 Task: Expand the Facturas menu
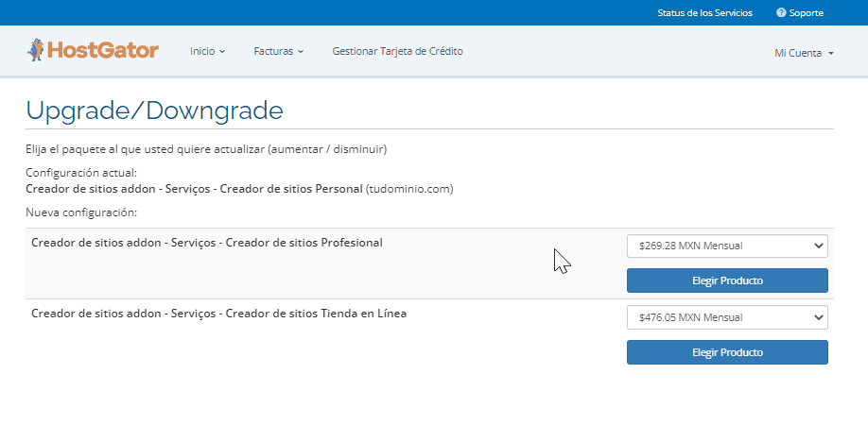coord(278,51)
